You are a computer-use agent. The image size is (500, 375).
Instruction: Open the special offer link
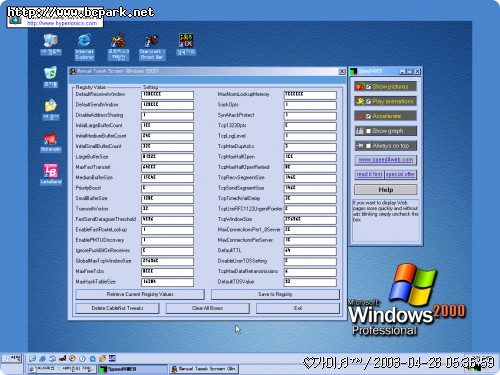click(x=401, y=175)
